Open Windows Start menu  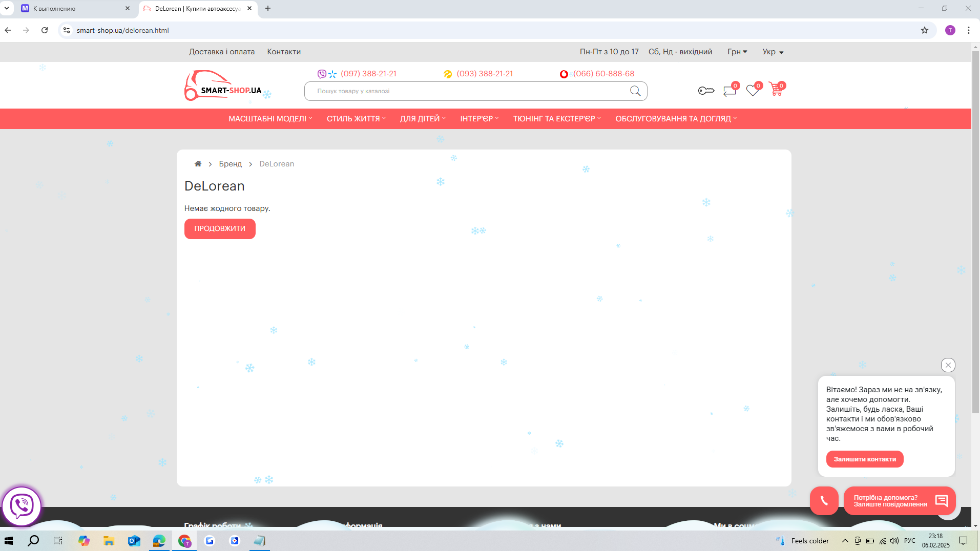click(9, 541)
